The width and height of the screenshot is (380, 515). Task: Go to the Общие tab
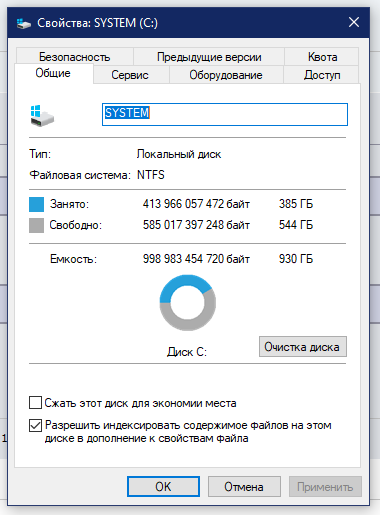tap(53, 73)
